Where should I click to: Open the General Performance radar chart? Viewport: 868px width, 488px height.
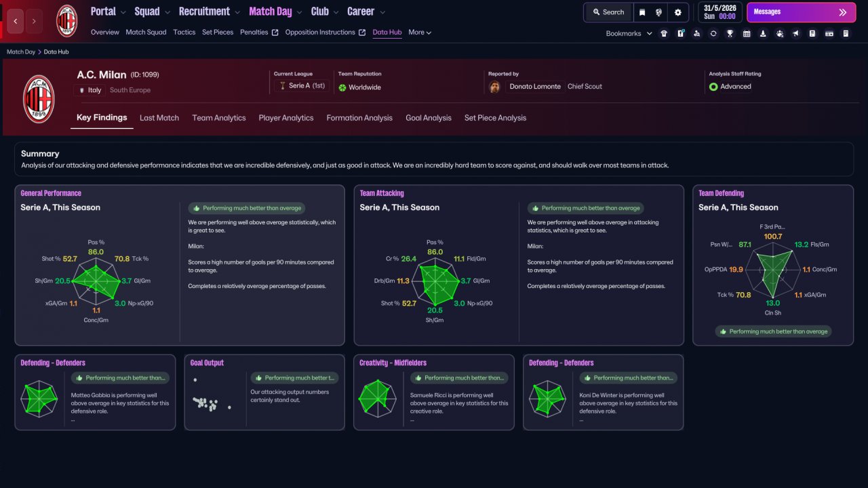(96, 279)
